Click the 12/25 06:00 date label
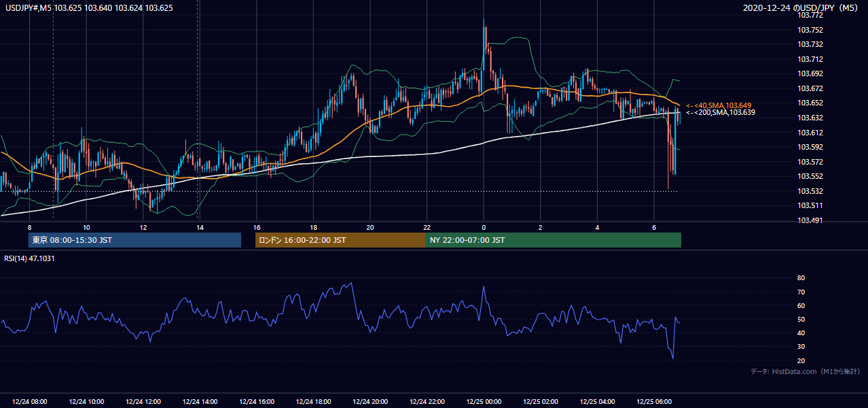The image size is (868, 408). click(654, 402)
